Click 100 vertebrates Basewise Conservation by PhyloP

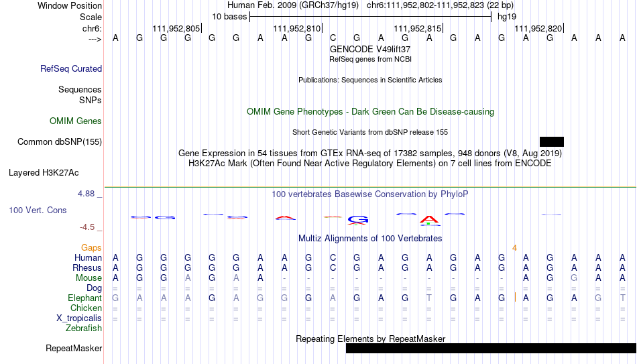click(370, 194)
